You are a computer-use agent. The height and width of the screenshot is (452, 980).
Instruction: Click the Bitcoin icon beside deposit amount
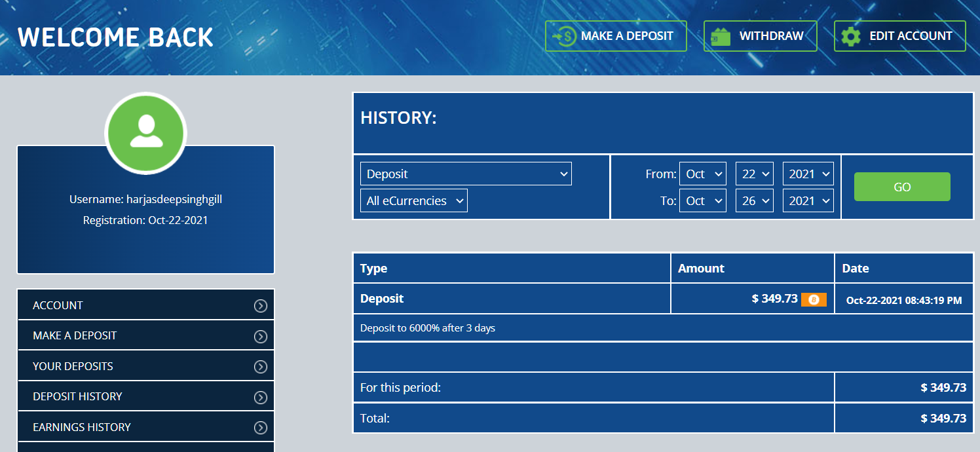(814, 299)
